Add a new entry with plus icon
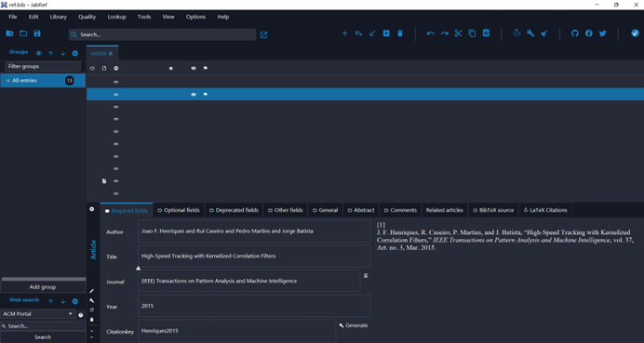The height and width of the screenshot is (343, 644). click(344, 33)
